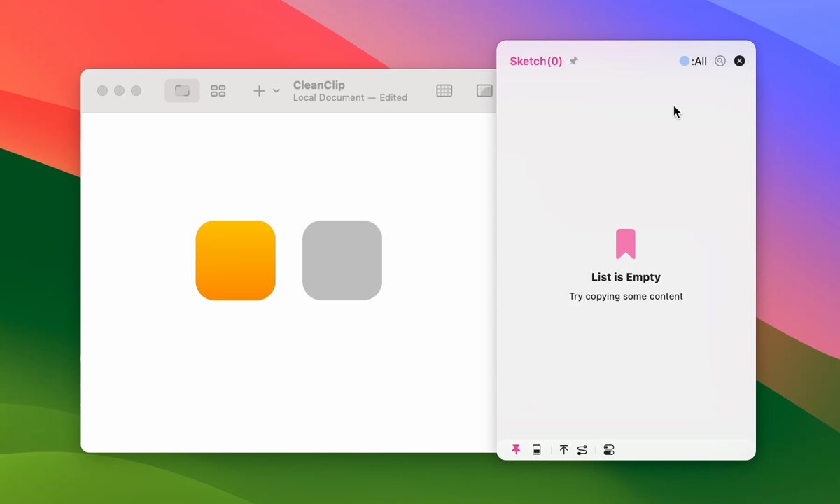Viewport: 840px width, 504px height.
Task: Click the curved path icon in bottom toolbar
Action: pos(582,450)
